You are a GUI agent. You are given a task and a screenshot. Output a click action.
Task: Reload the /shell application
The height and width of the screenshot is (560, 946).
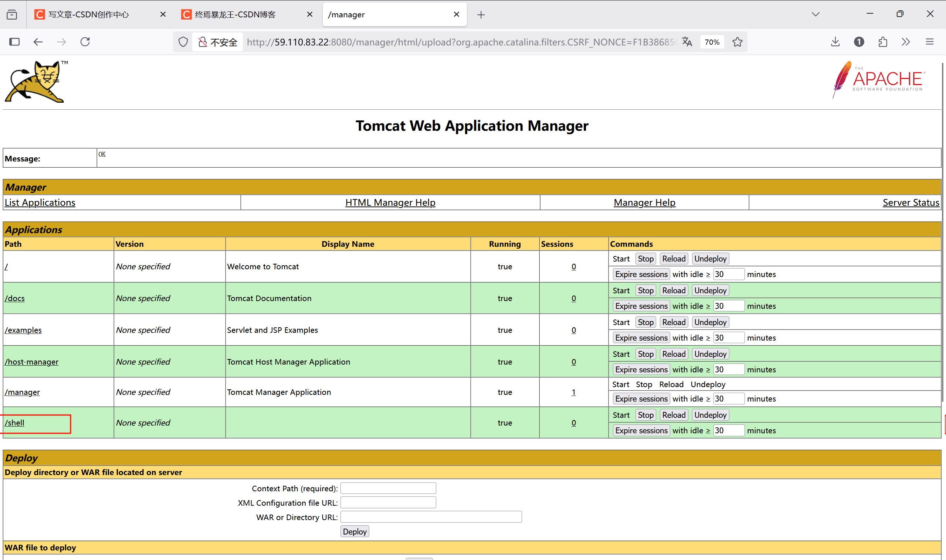(x=674, y=415)
